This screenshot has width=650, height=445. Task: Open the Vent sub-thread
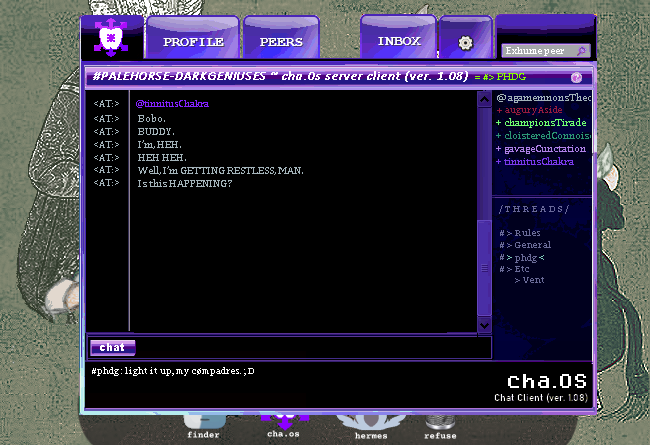tap(533, 281)
